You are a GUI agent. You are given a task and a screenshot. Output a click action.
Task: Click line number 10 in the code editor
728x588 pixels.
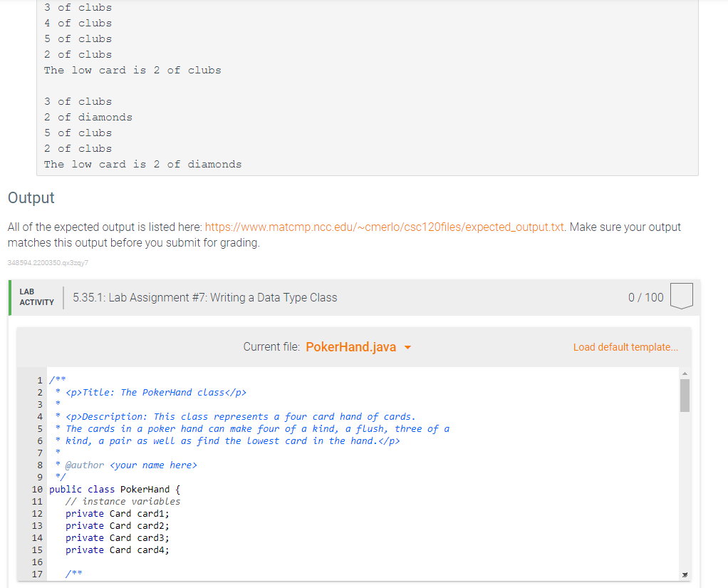41,489
